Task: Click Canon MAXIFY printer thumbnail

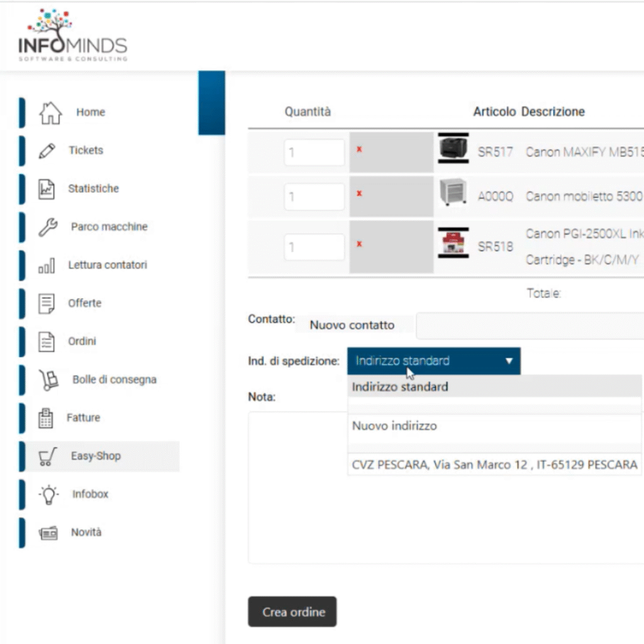Action: click(x=453, y=148)
